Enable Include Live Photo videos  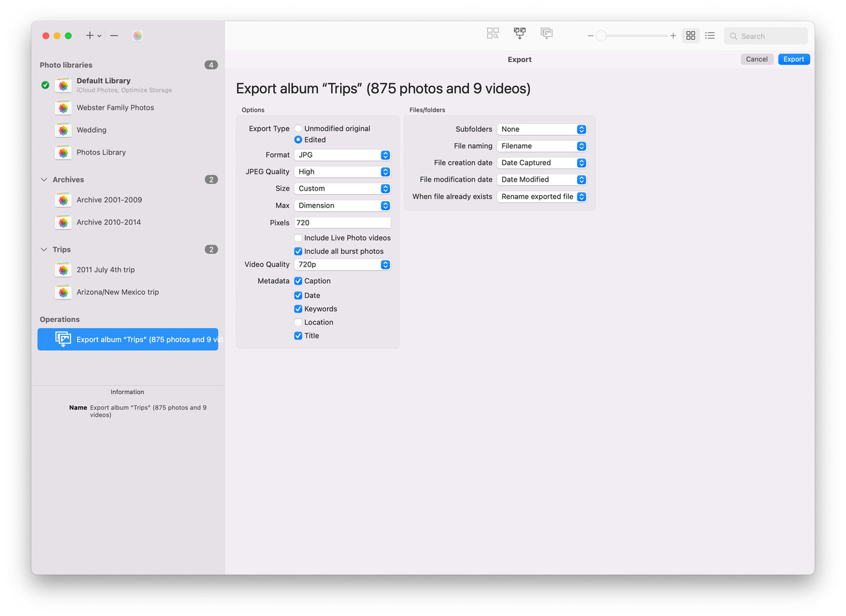click(298, 238)
